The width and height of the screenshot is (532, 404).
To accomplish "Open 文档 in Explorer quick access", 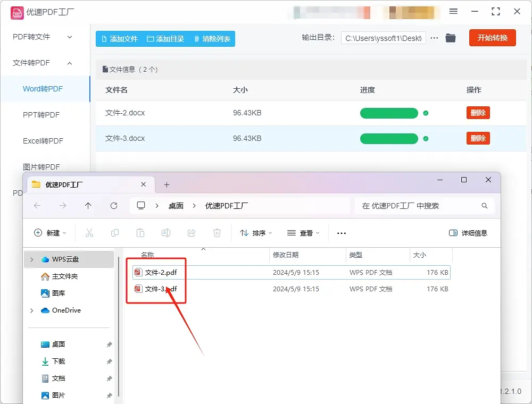I will click(53, 378).
